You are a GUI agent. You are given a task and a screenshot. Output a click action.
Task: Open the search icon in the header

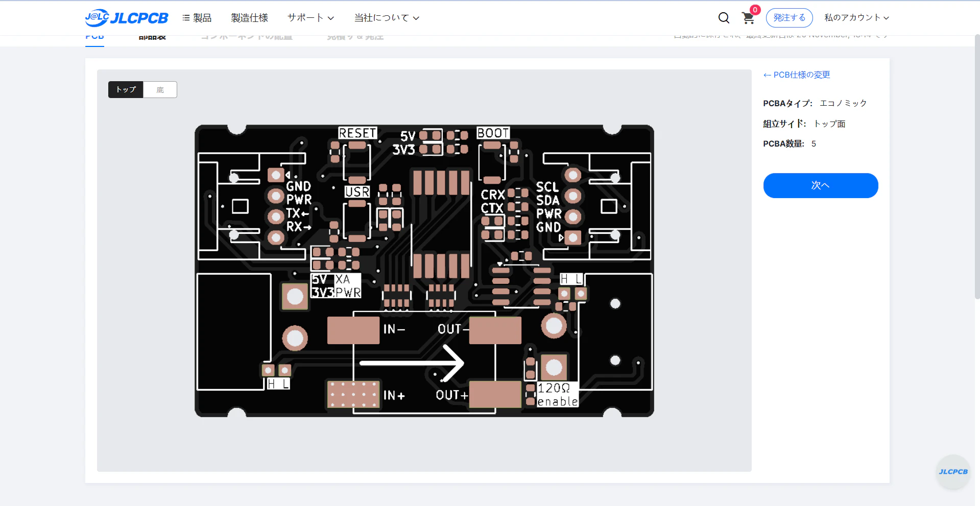(x=724, y=18)
